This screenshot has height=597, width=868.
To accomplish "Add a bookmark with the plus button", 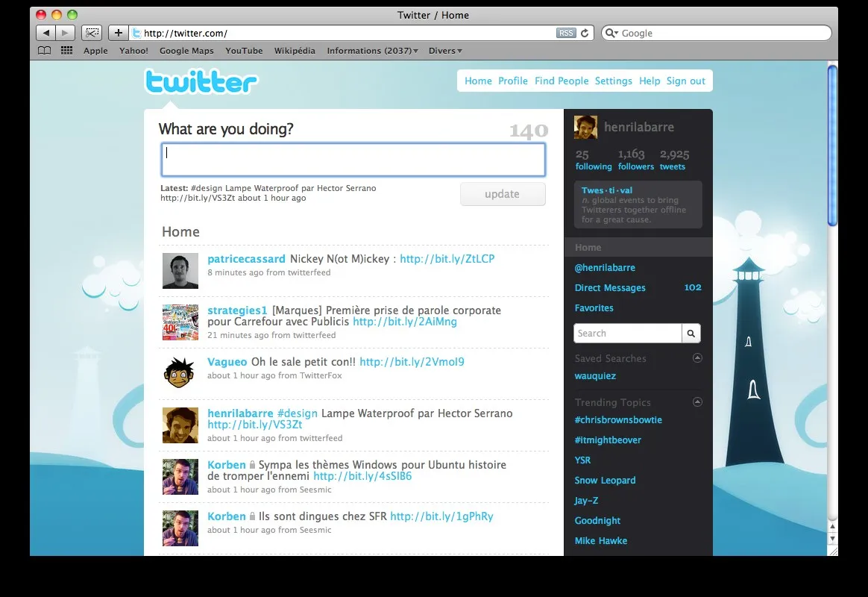I will (118, 34).
